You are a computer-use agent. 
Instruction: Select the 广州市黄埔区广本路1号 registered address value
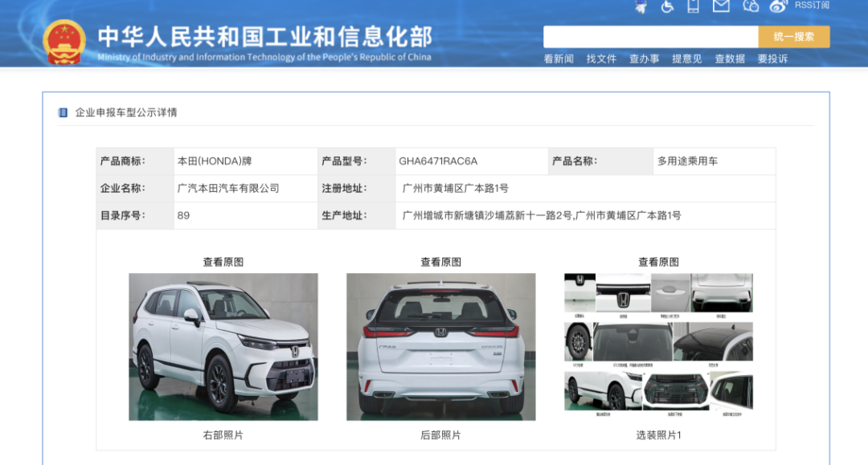tap(455, 189)
